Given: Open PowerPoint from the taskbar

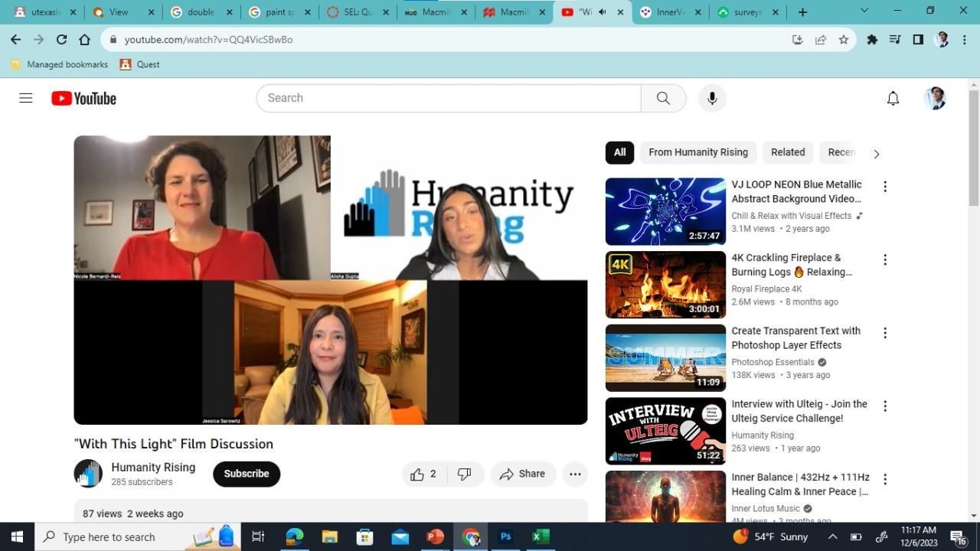Looking at the screenshot, I should (x=435, y=536).
